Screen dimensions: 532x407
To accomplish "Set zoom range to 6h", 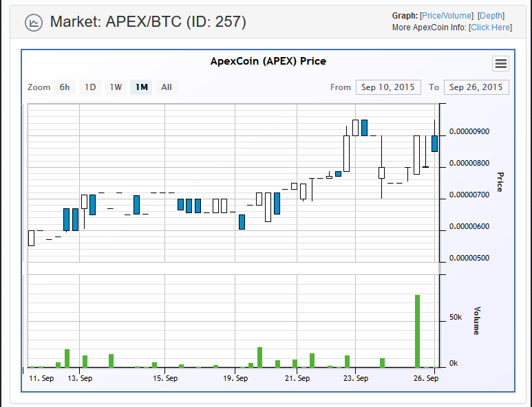I will pyautogui.click(x=65, y=87).
